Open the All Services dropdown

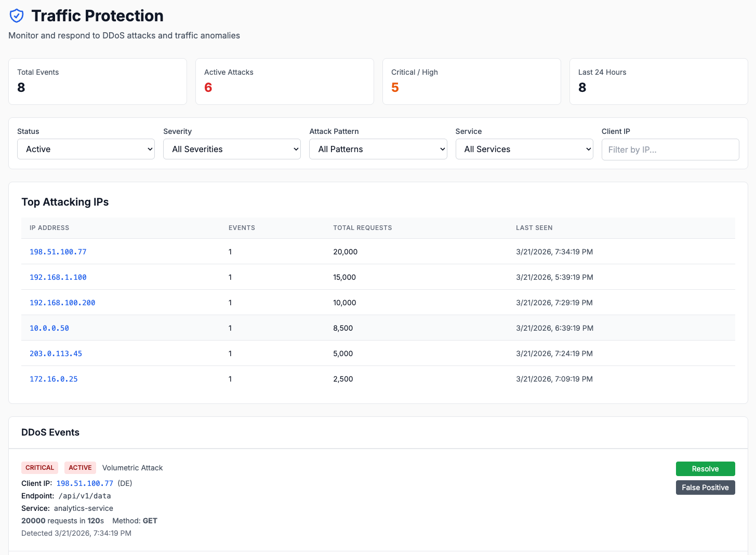click(x=524, y=149)
